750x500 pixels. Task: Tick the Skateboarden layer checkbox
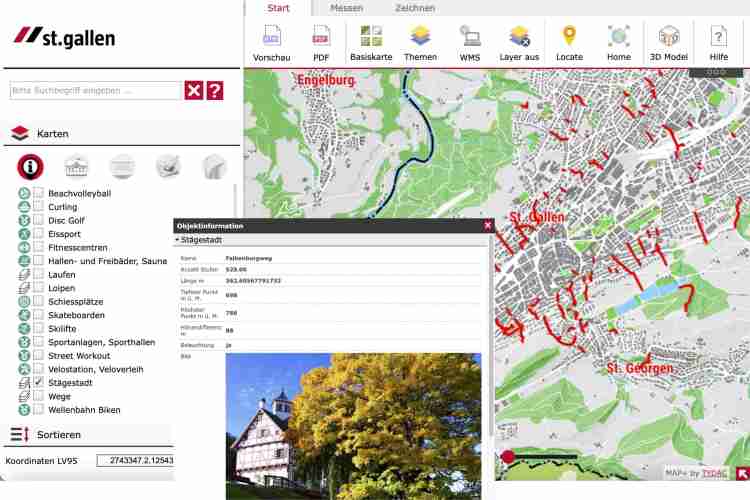[39, 315]
